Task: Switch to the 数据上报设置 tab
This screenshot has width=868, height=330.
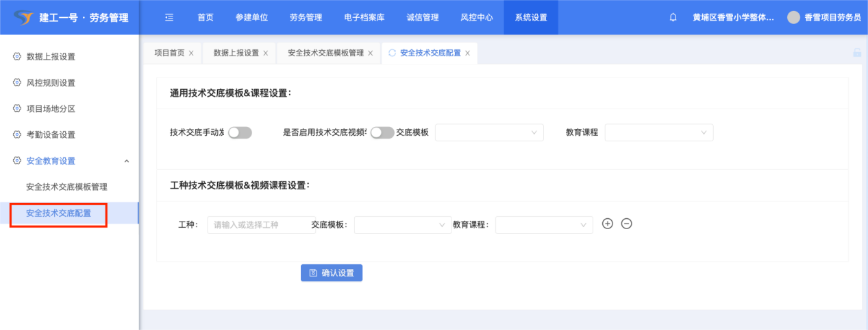Action: 236,53
